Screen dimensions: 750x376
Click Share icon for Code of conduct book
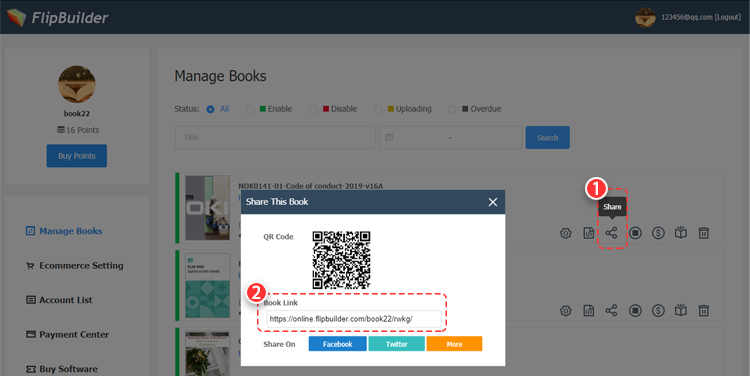click(x=611, y=233)
